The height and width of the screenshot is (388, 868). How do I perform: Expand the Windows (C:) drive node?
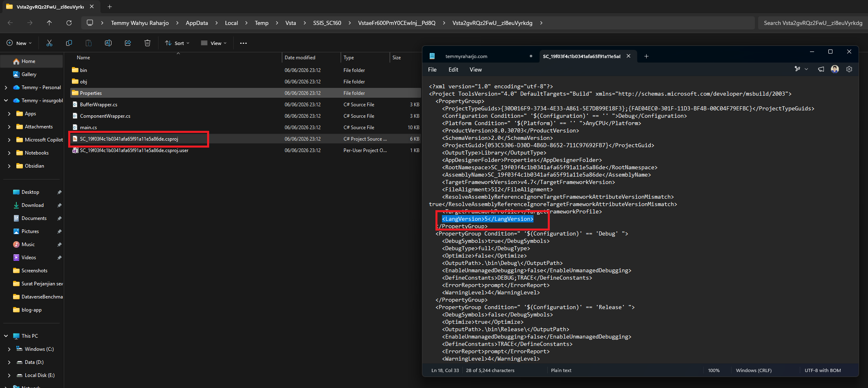pos(9,349)
